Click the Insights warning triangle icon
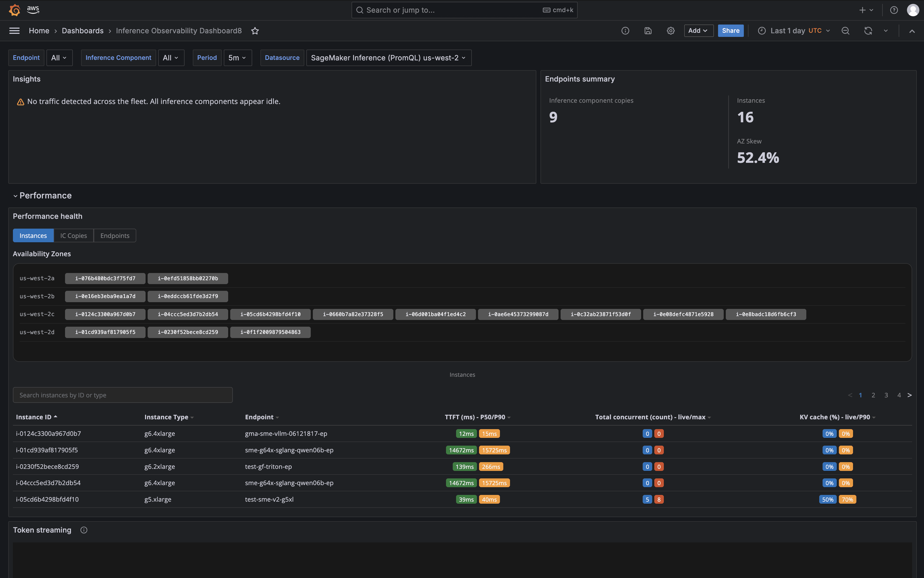This screenshot has height=578, width=924. [20, 102]
